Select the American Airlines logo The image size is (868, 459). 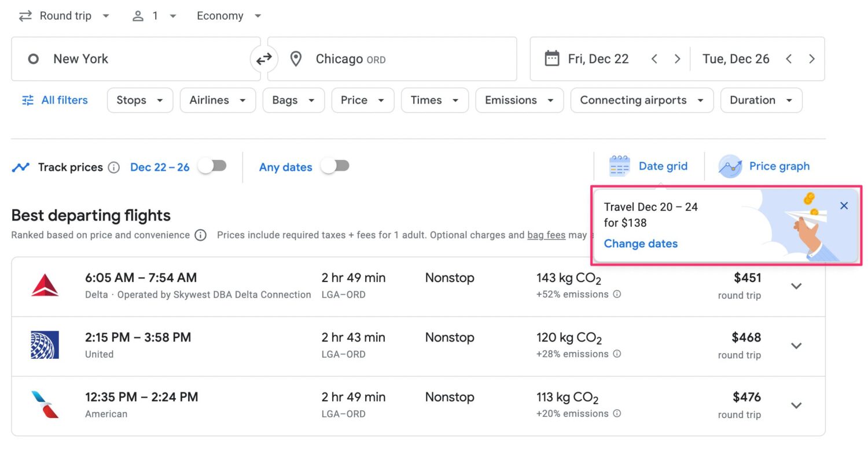45,405
